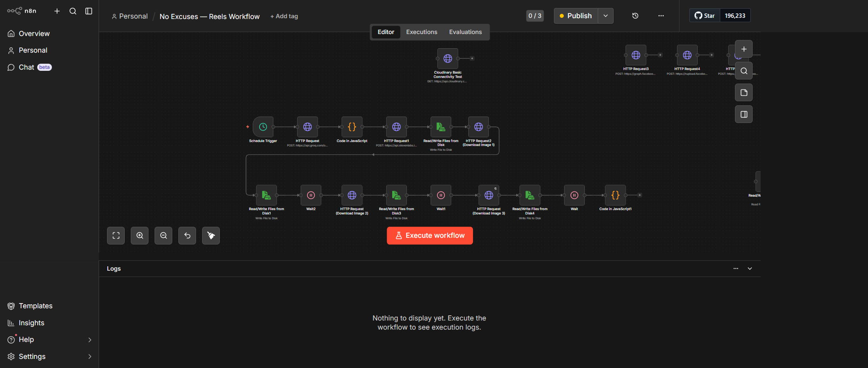This screenshot has height=368, width=868.
Task: Click the zoom in button
Action: pos(140,236)
